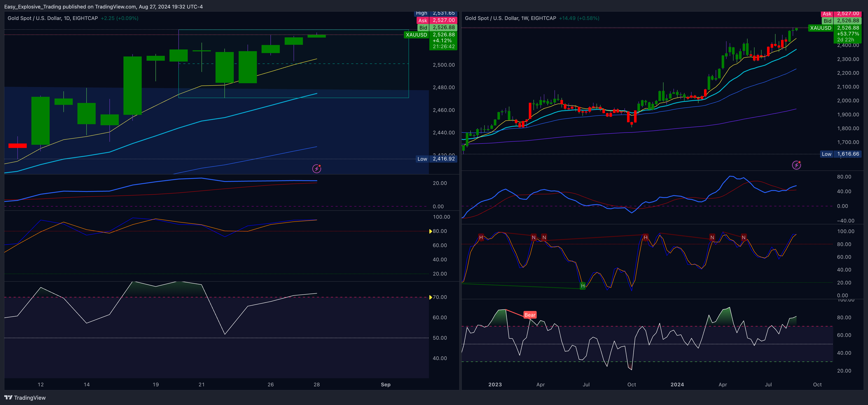Click the 12 date label on daily time axis
868x405 pixels.
point(41,384)
